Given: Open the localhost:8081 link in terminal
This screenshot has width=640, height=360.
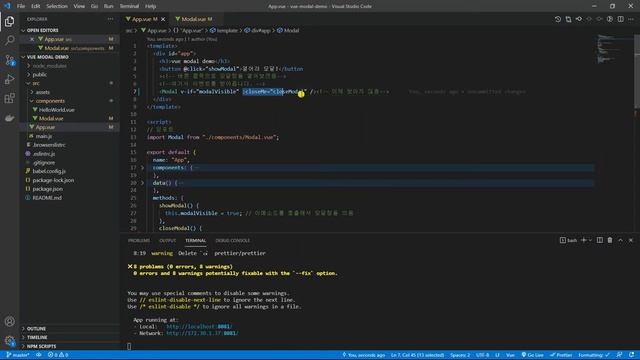Looking at the screenshot, I should 199,327.
